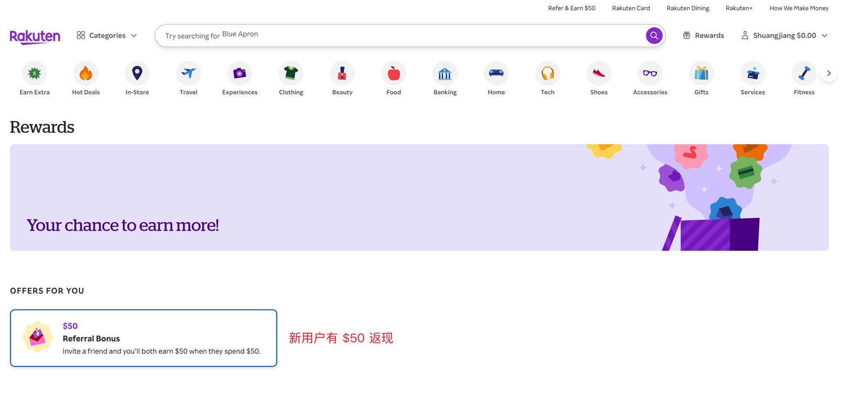This screenshot has height=395, width=868.
Task: Select the Gifts present icon
Action: click(x=701, y=73)
